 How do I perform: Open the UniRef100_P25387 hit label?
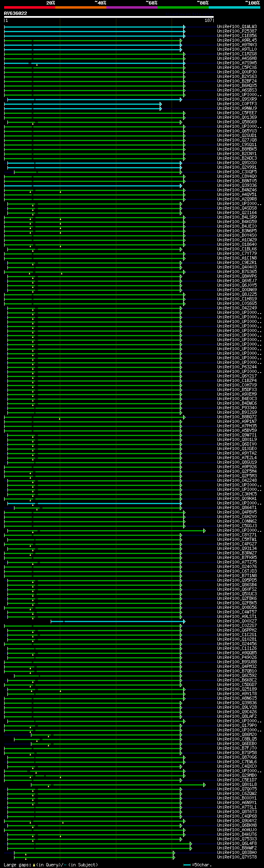click(237, 31)
